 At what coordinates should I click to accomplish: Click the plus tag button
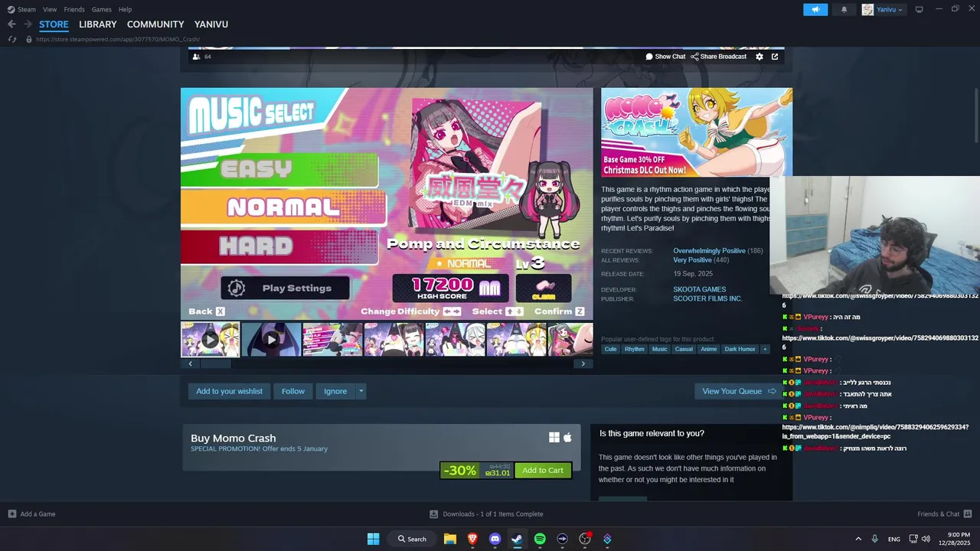click(x=764, y=349)
